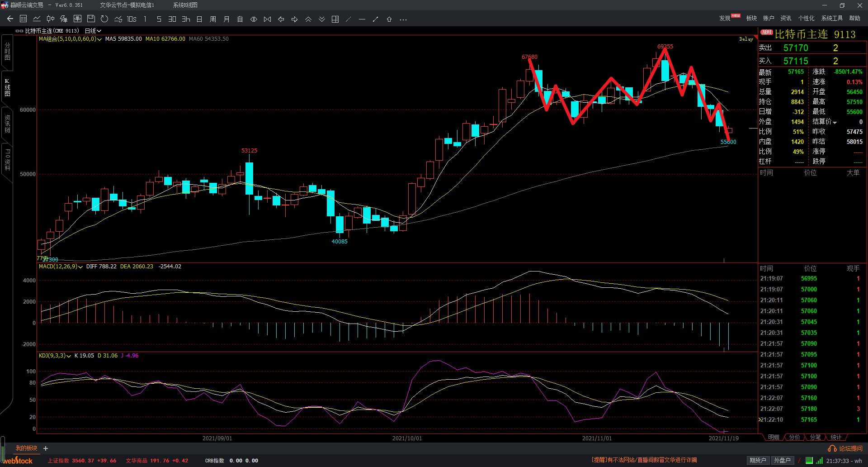This screenshot has height=467, width=868.
Task: Click the back arrow in the toolbar
Action: [x=10, y=19]
